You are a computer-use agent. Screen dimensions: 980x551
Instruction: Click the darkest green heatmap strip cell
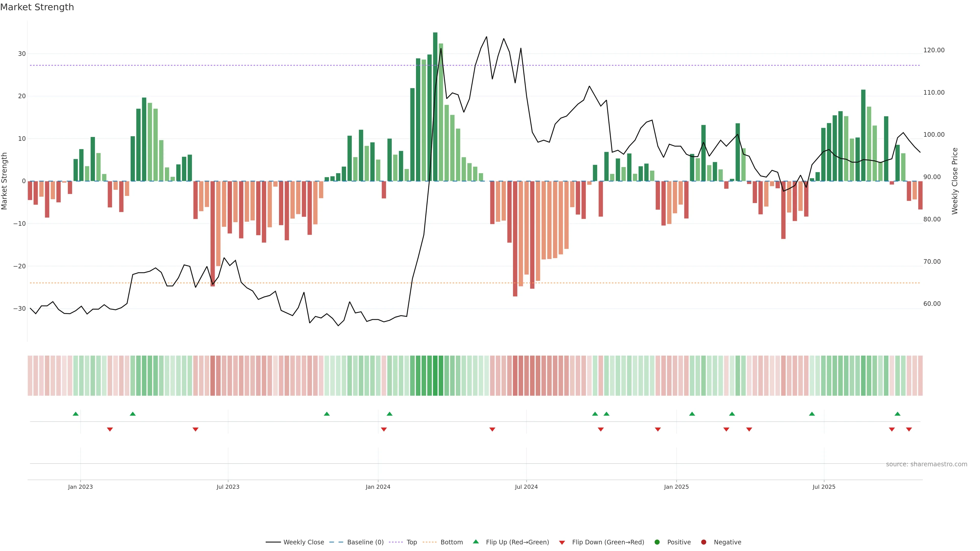click(435, 376)
